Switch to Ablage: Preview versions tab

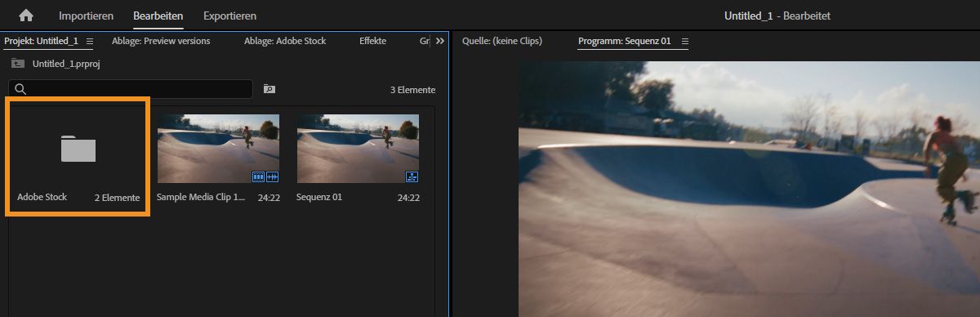[161, 41]
